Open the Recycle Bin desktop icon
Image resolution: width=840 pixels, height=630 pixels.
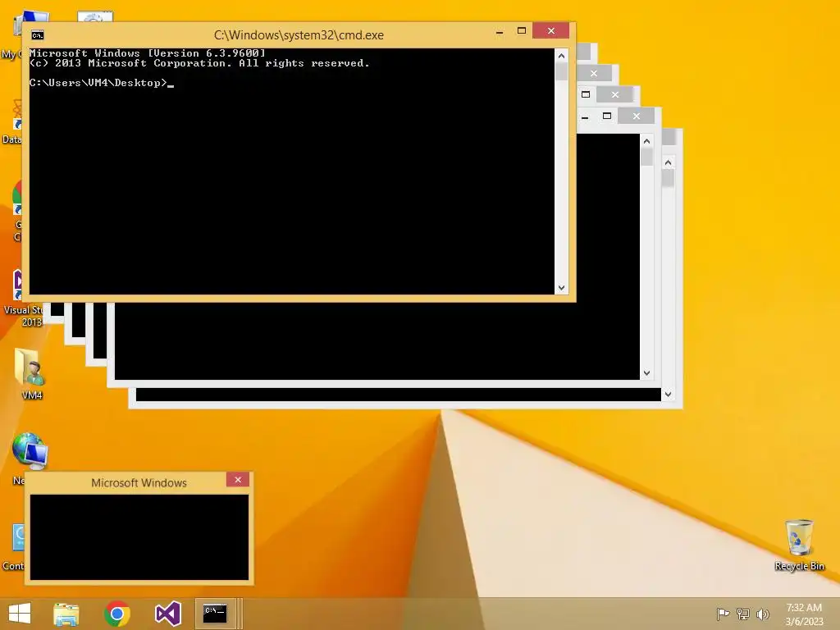click(799, 545)
